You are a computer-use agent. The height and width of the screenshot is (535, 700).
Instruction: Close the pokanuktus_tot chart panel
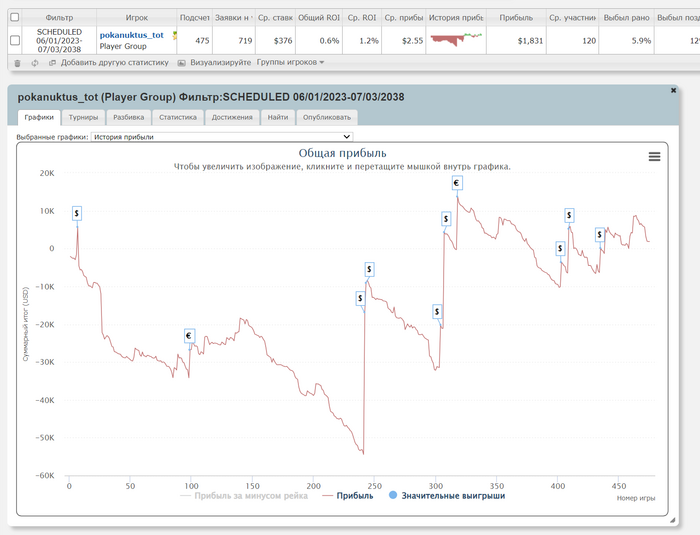tap(673, 90)
